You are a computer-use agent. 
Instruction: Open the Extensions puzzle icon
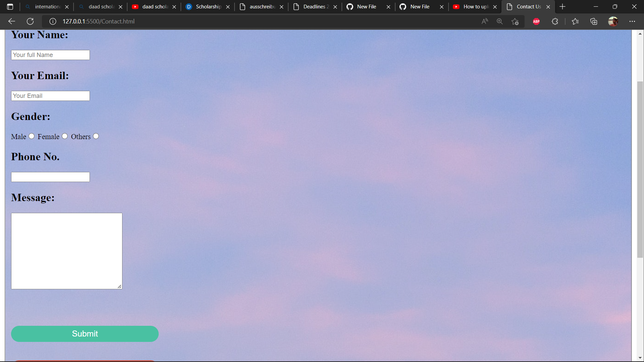pos(555,21)
